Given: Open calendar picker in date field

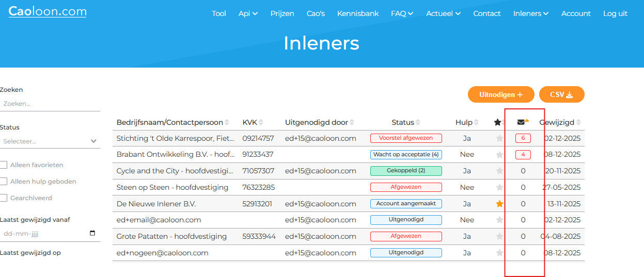Looking at the screenshot, I should click(x=92, y=233).
